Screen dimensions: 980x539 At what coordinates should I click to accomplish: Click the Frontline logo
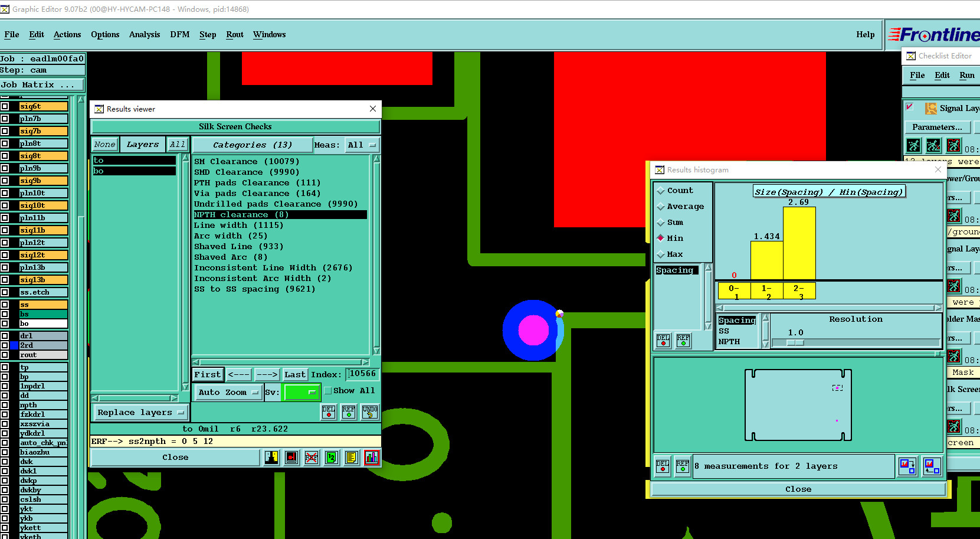tap(935, 35)
